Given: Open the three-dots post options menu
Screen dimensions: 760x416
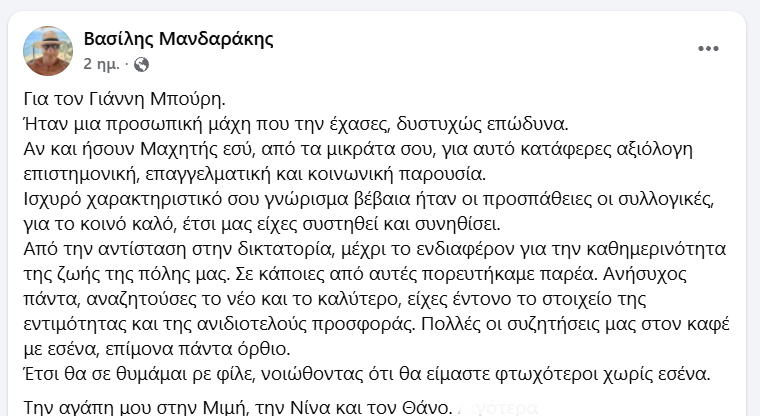Looking at the screenshot, I should click(708, 48).
